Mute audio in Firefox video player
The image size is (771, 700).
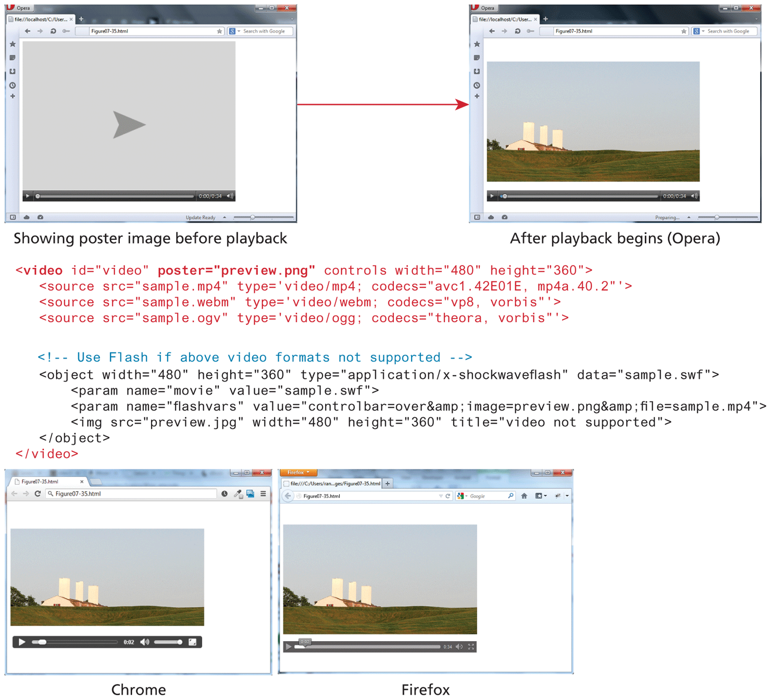pos(459,647)
